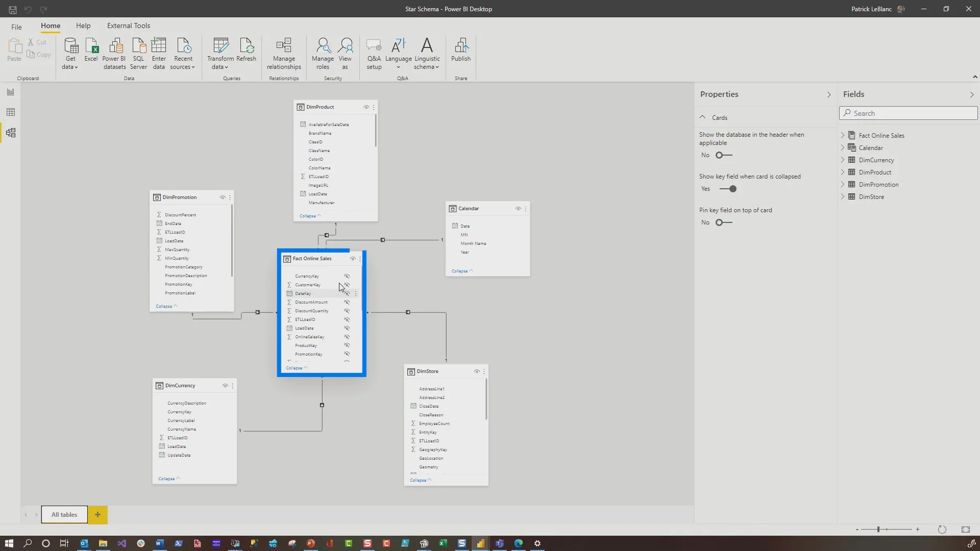Switch to Model view in sidebar
The height and width of the screenshot is (551, 980).
click(x=11, y=133)
